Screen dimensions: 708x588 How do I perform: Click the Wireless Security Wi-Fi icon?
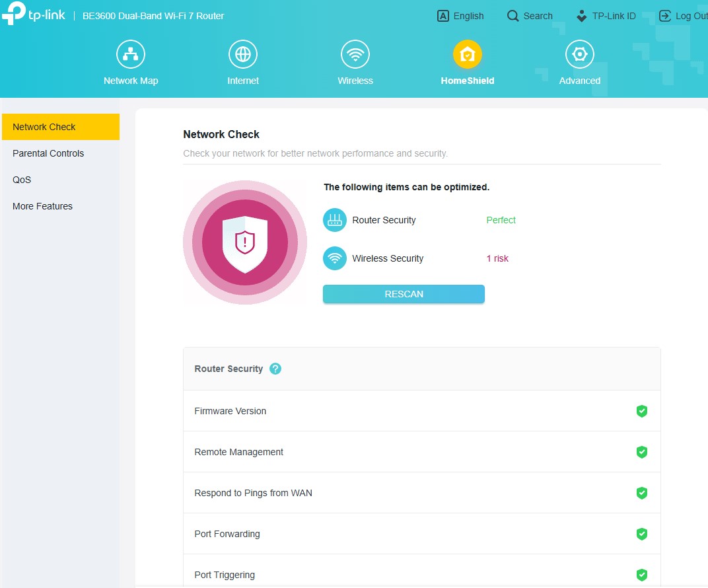click(335, 258)
